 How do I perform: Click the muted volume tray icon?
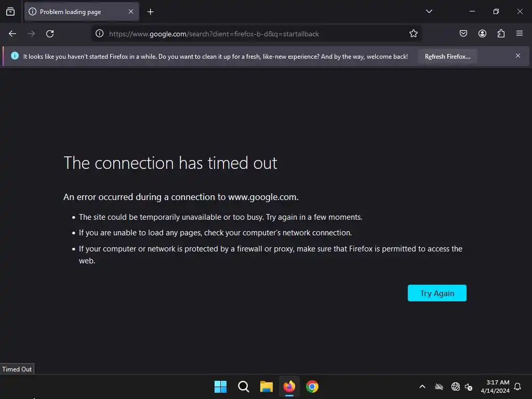pos(469,387)
